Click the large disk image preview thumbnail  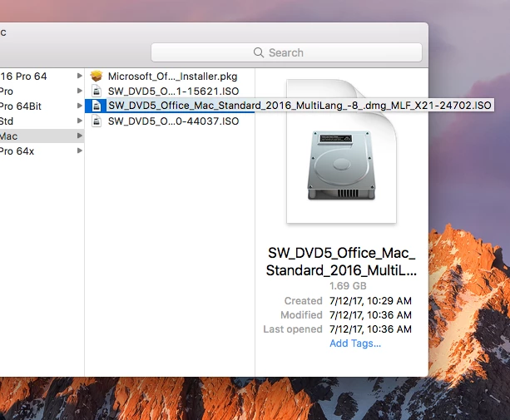341,151
